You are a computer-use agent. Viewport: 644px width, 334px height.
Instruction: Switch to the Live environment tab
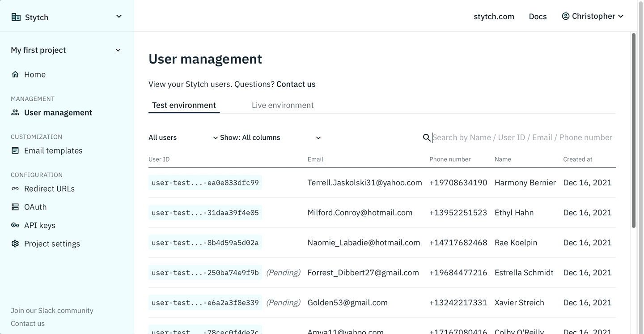(x=283, y=105)
